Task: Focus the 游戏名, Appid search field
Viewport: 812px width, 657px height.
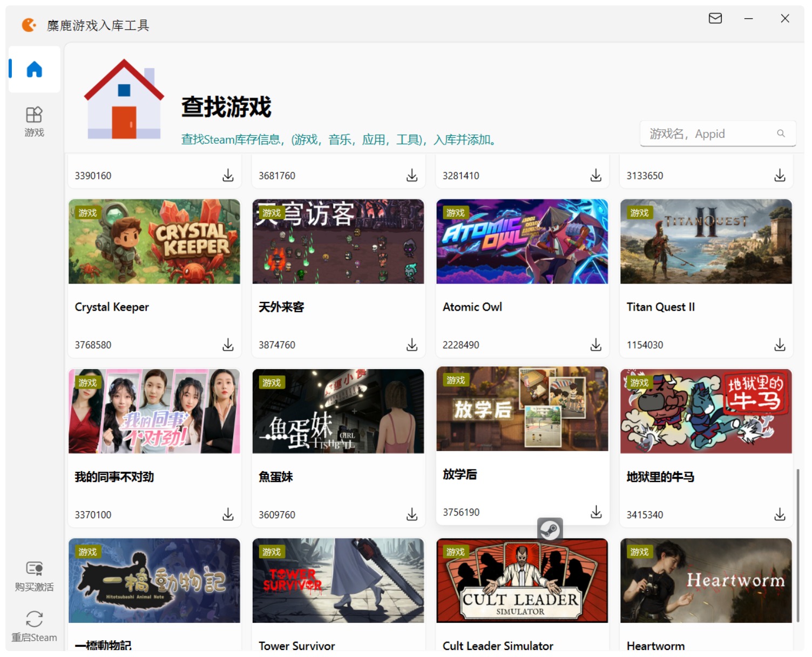Action: [x=718, y=133]
